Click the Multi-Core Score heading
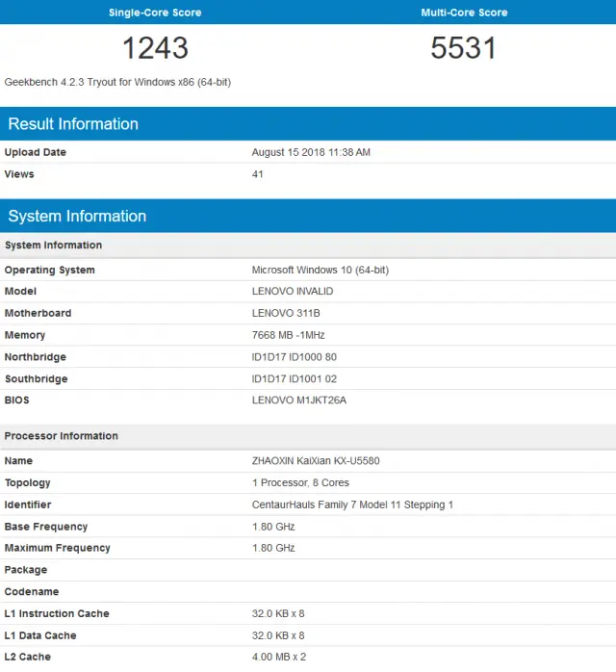This screenshot has width=616, height=672. pos(464,13)
